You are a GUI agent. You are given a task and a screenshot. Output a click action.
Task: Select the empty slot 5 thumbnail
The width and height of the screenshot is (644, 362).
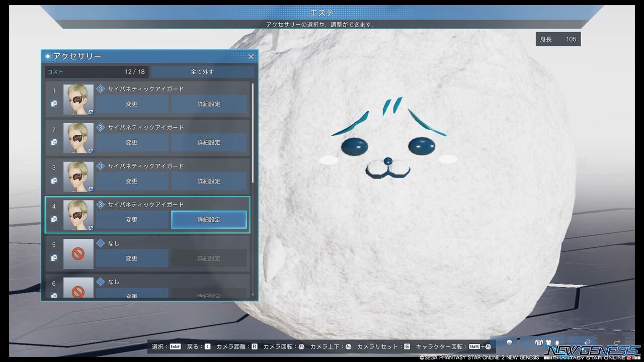(x=78, y=254)
